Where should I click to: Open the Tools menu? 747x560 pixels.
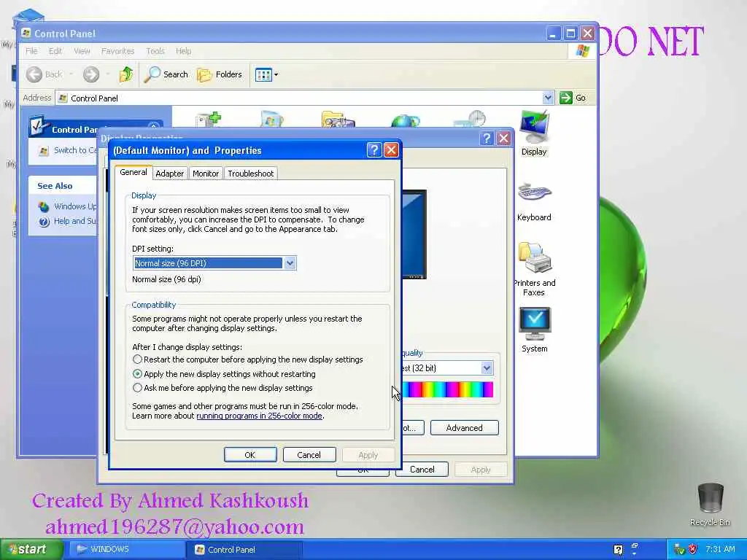click(x=155, y=51)
